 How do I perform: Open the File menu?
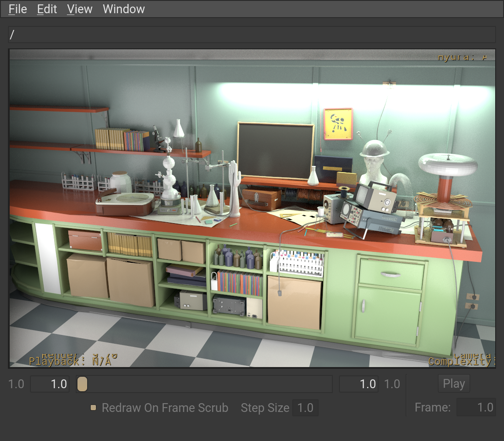pos(17,9)
